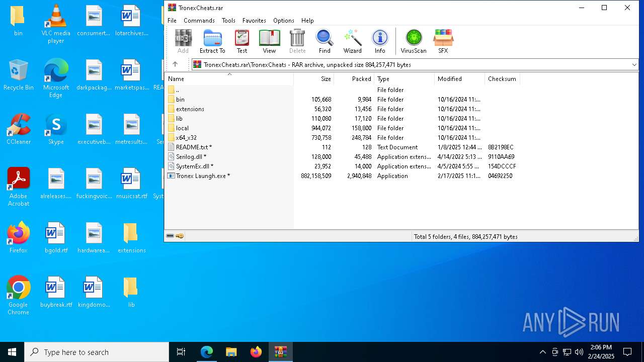Sort by the Type column header

point(405,79)
